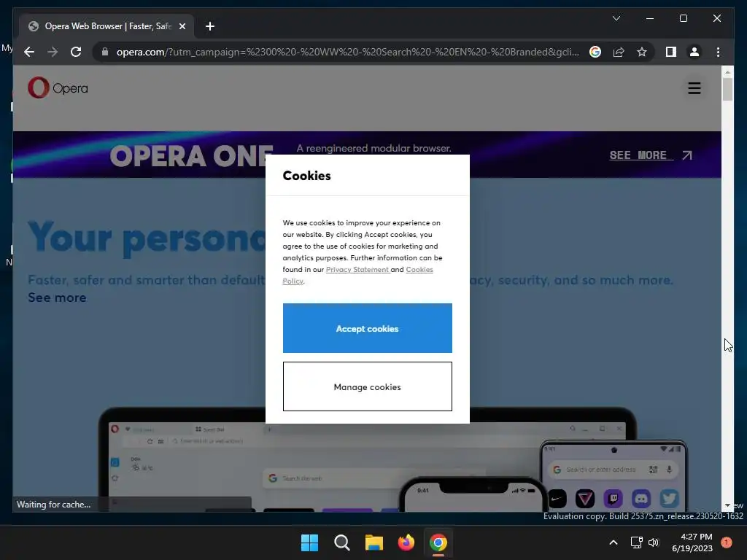Click Manage cookies button

[368, 386]
